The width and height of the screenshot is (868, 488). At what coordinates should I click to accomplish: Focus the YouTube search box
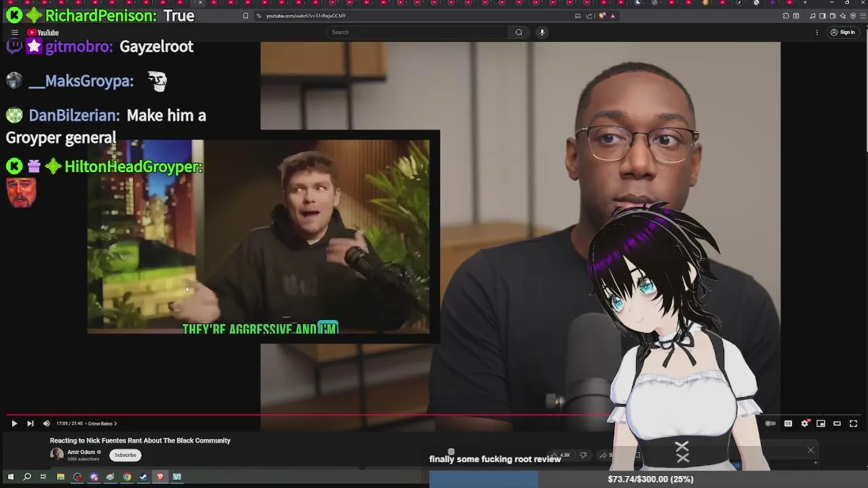coord(418,33)
